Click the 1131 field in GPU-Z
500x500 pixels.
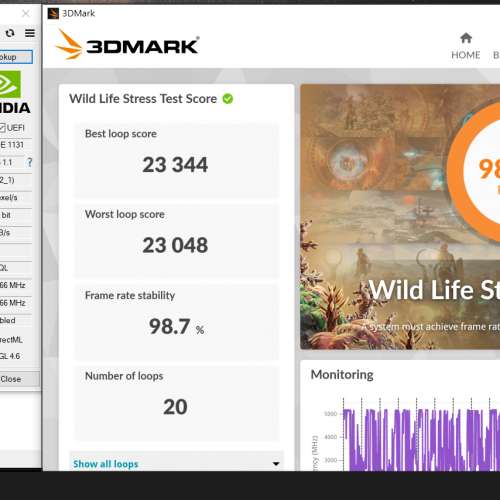pyautogui.click(x=16, y=145)
